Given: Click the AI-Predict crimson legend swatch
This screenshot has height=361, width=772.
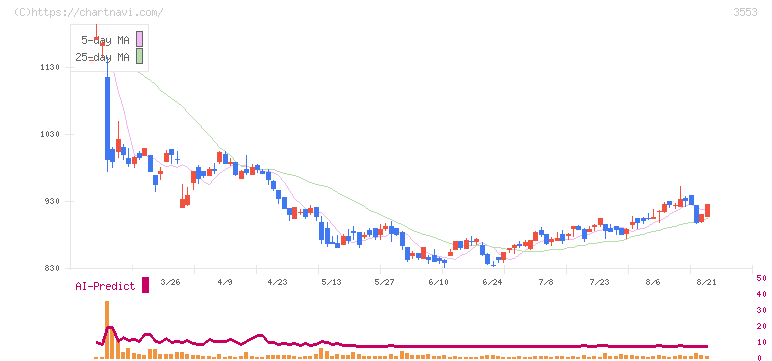Looking at the screenshot, I should tap(145, 285).
